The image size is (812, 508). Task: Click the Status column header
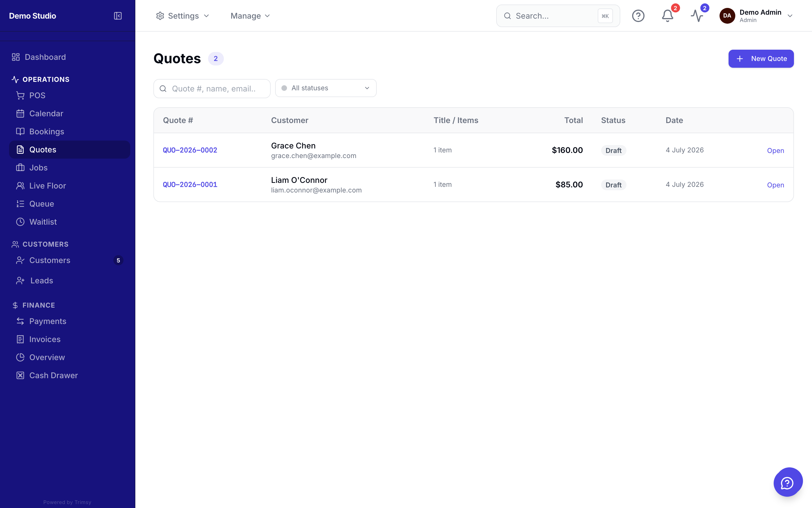[x=613, y=120]
